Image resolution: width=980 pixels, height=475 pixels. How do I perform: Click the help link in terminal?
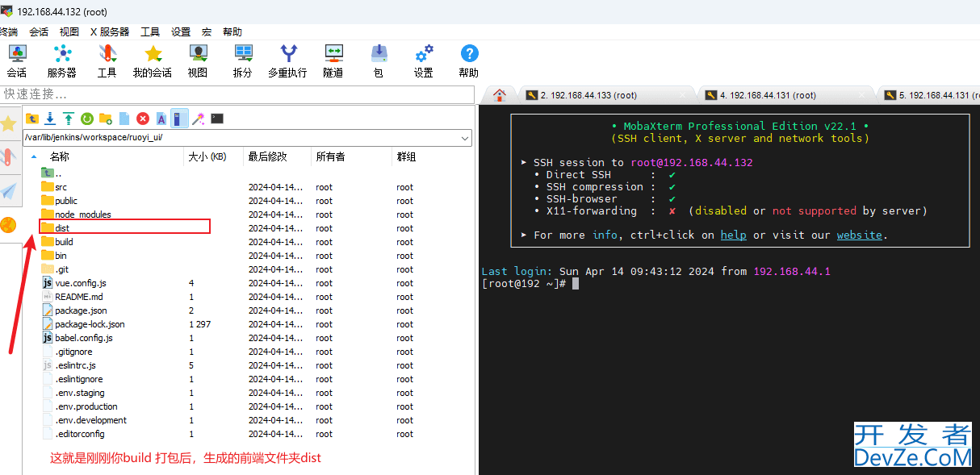pyautogui.click(x=733, y=235)
